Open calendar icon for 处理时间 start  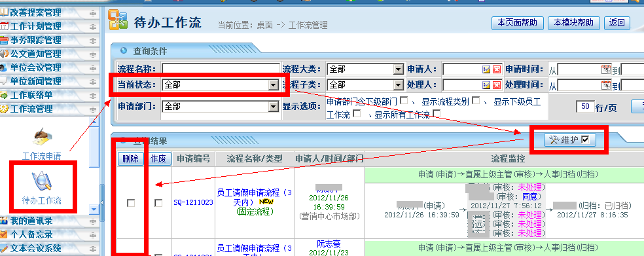(606, 86)
